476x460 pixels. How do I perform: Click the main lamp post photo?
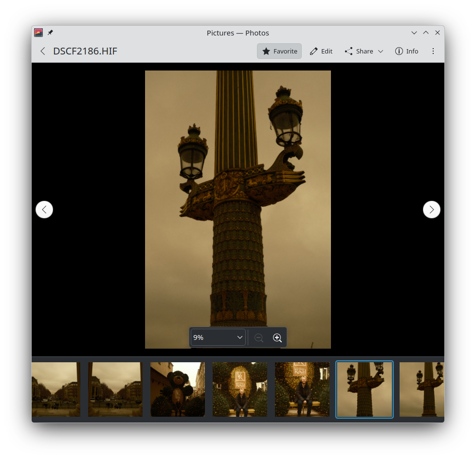tap(238, 195)
